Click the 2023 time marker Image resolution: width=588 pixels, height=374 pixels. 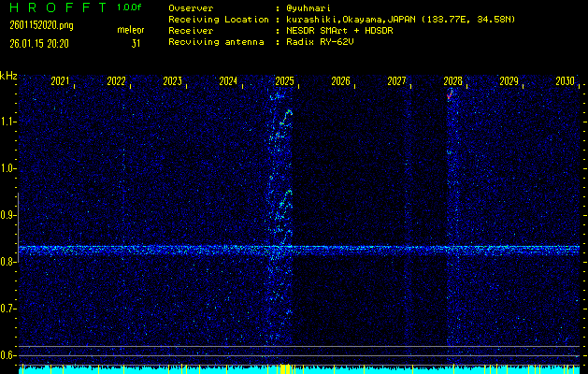[172, 81]
